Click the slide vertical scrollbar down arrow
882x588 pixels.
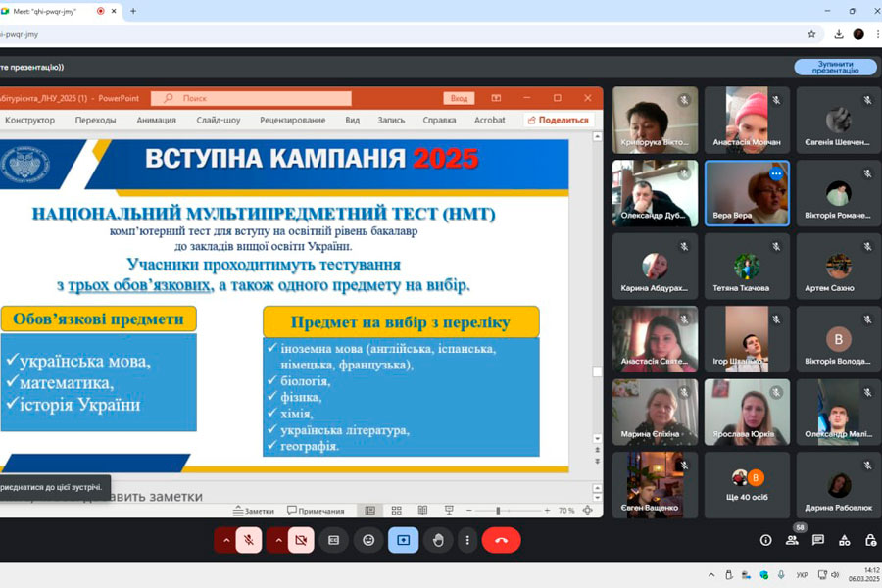tap(598, 439)
